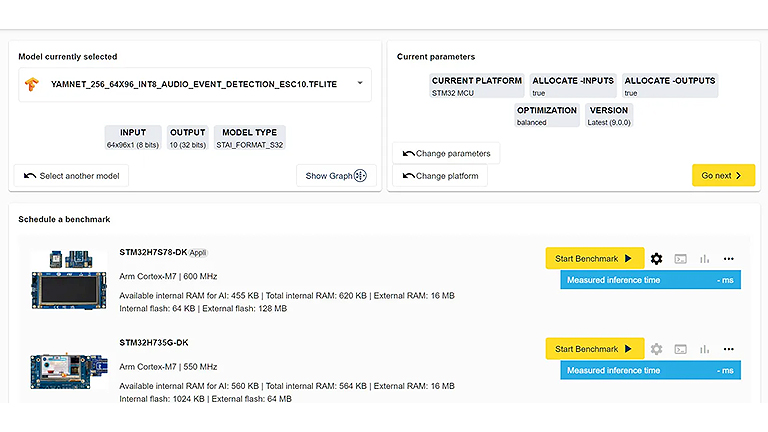
Task: View bar chart results for STM32H7S78-DK
Action: coord(704,259)
